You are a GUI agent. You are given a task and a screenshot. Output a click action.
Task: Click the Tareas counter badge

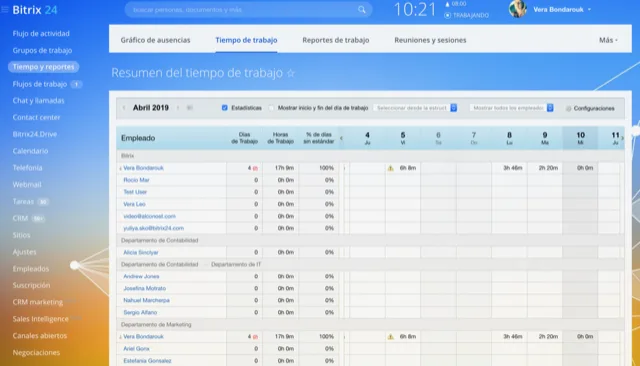click(43, 202)
